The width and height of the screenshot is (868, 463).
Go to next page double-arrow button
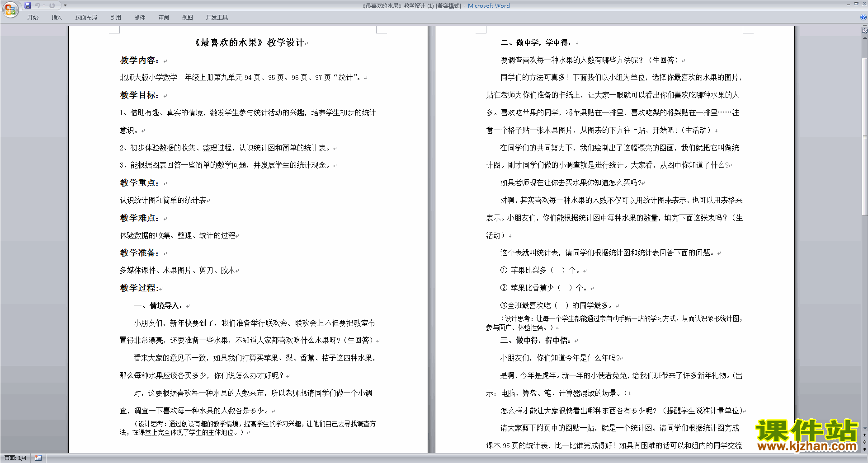point(865,449)
